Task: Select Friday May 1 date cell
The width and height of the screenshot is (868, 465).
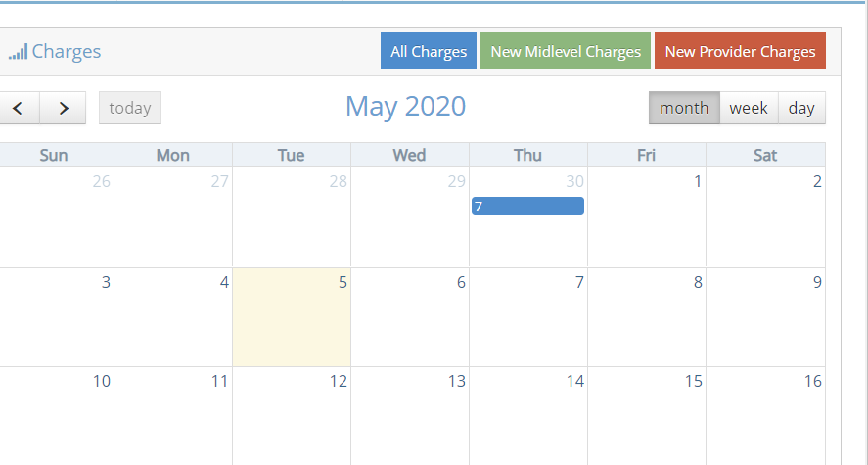Action: (x=647, y=217)
